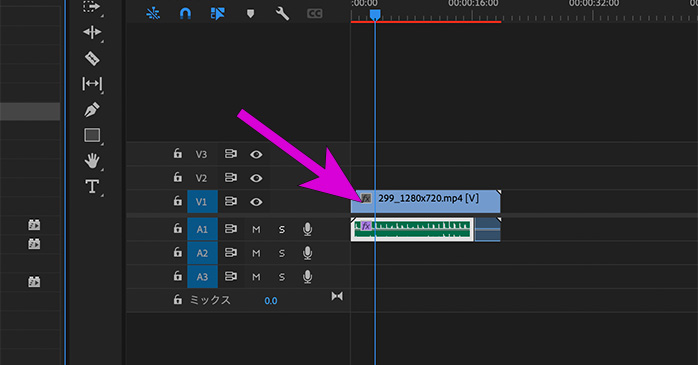Enable voice-over record on A2
This screenshot has width=698, height=365.
pos(307,253)
